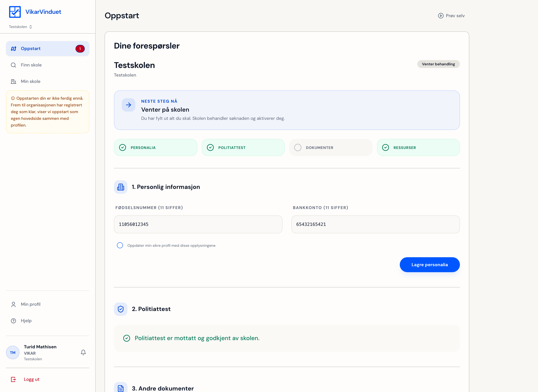The height and width of the screenshot is (392, 538).
Task: Click the green checkmark on Politiattest step
Action: pos(210,148)
